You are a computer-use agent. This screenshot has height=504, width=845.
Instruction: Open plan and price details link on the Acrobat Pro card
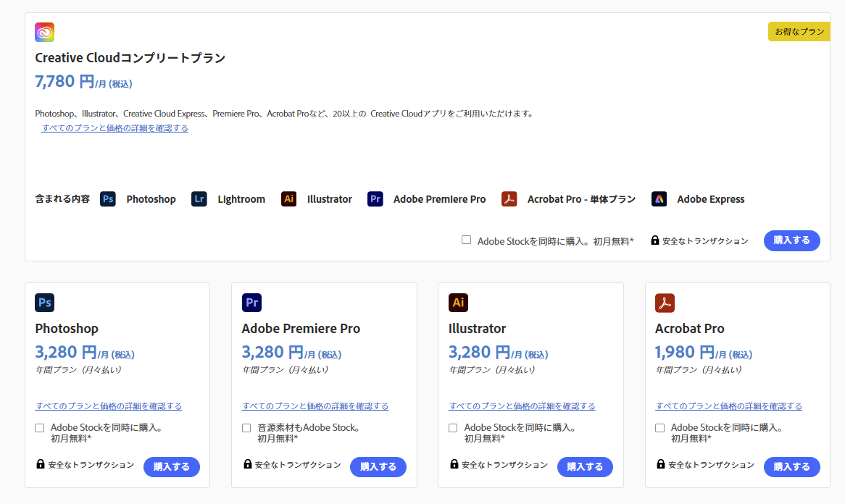[728, 406]
